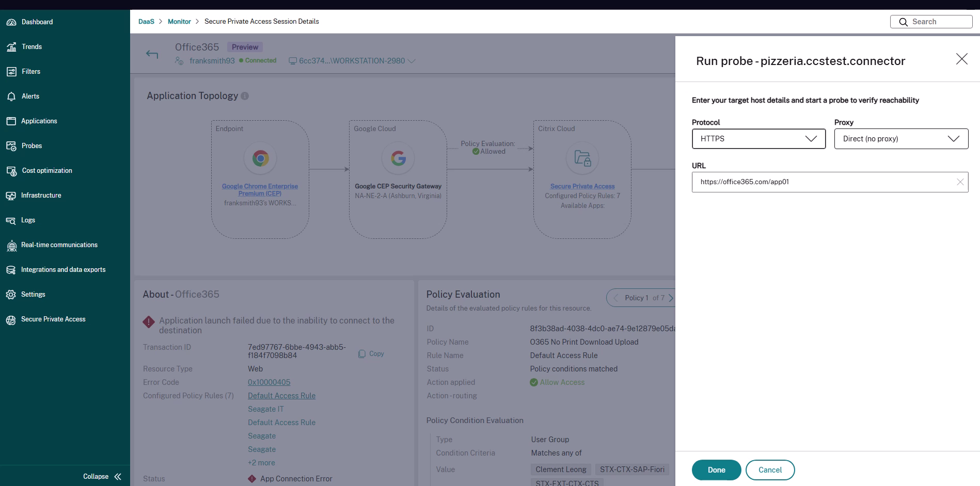Open Dashboard menu item
Viewport: 980px width, 486px height.
point(37,22)
